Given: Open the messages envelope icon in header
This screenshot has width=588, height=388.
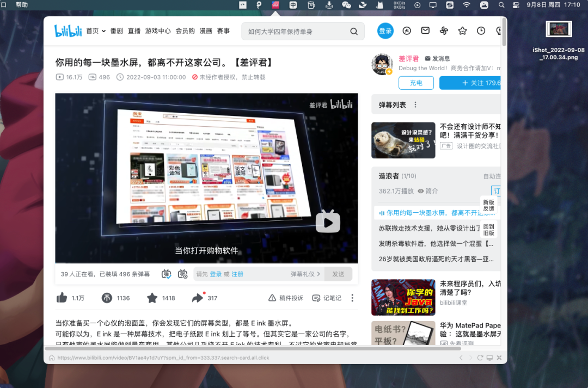Looking at the screenshot, I should (x=425, y=30).
